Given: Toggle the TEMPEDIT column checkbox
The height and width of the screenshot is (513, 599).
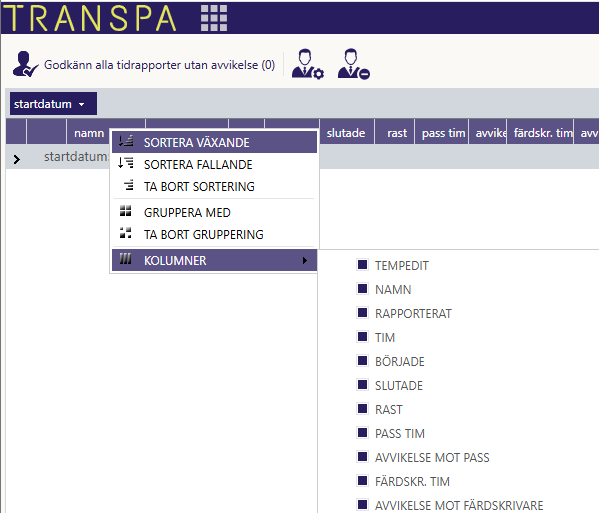Looking at the screenshot, I should point(362,264).
